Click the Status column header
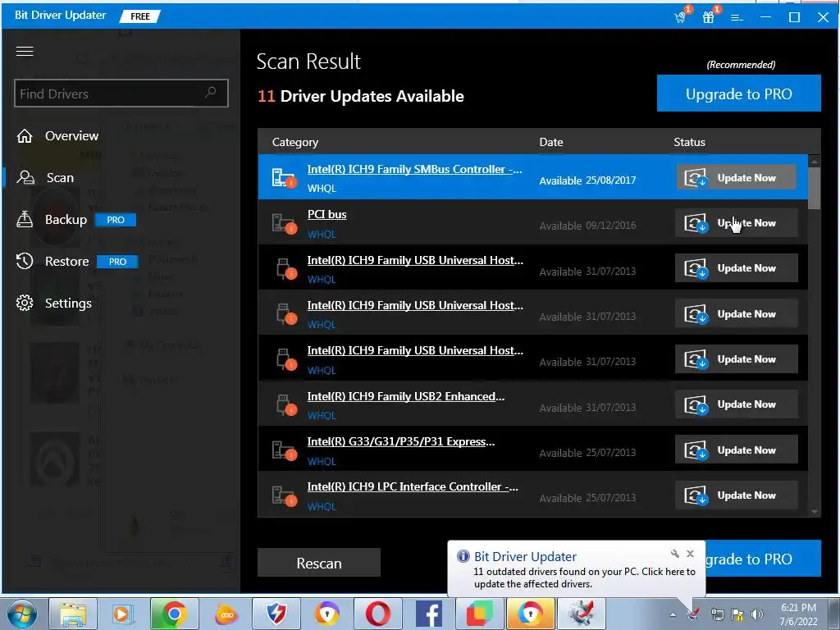The width and height of the screenshot is (840, 630). (689, 142)
